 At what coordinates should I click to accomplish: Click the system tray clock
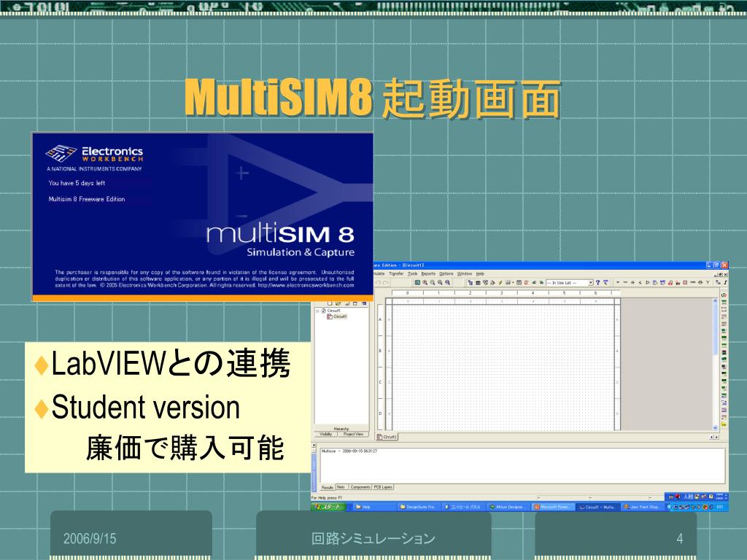(x=720, y=507)
